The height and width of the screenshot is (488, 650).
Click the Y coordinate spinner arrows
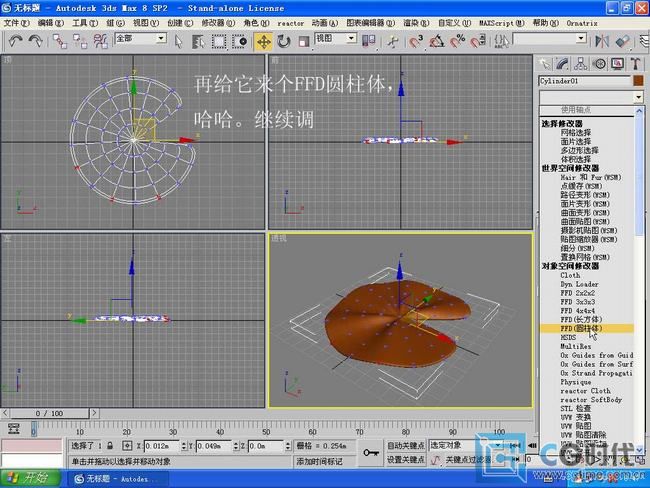(x=236, y=446)
